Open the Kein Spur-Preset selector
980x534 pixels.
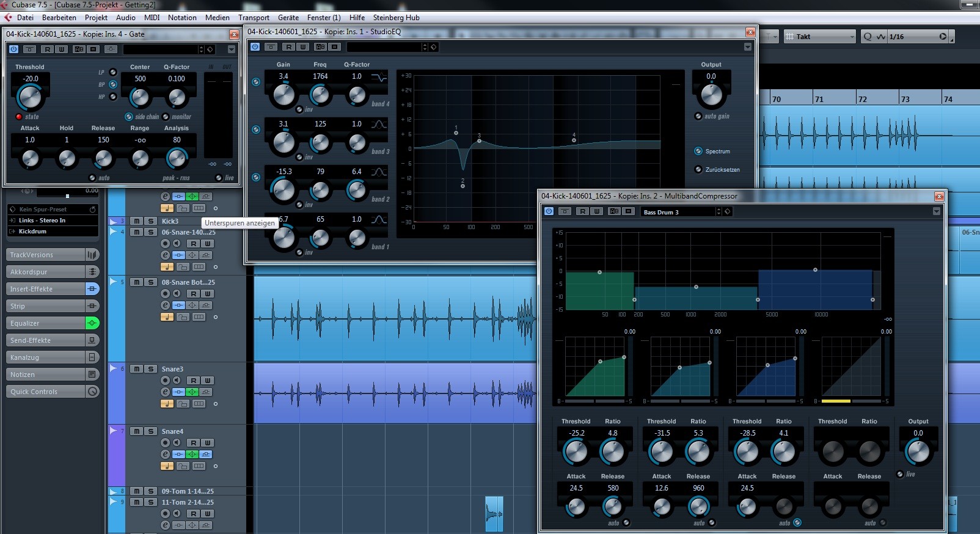[x=53, y=209]
